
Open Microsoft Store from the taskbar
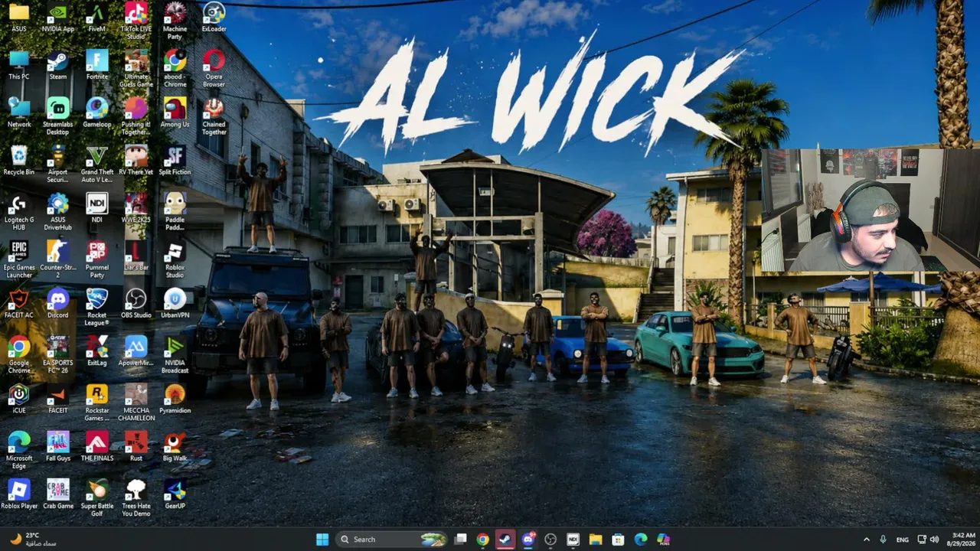[x=618, y=540]
